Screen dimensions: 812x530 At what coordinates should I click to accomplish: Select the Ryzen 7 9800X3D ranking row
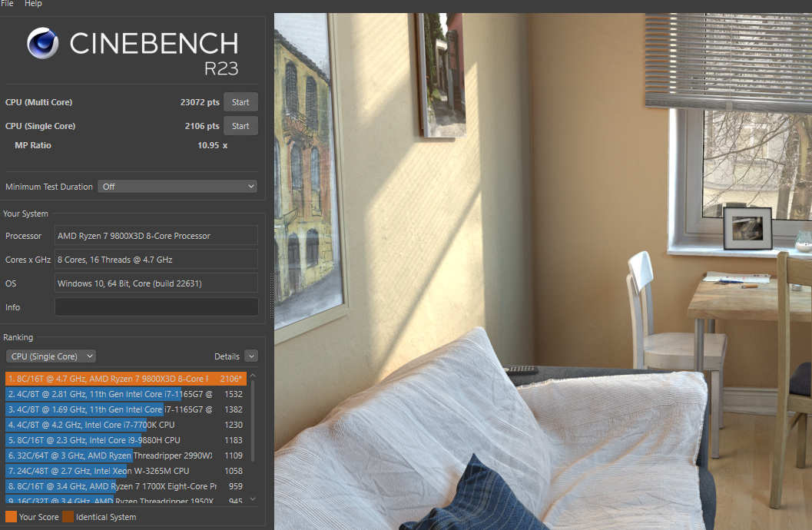point(126,379)
